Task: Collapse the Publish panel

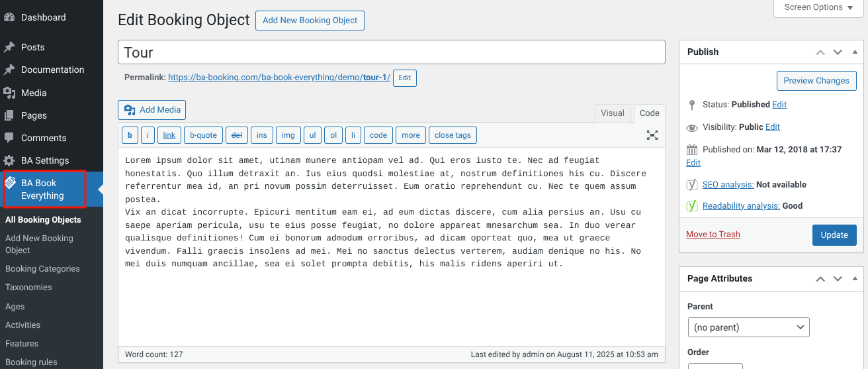Action: pyautogui.click(x=855, y=52)
